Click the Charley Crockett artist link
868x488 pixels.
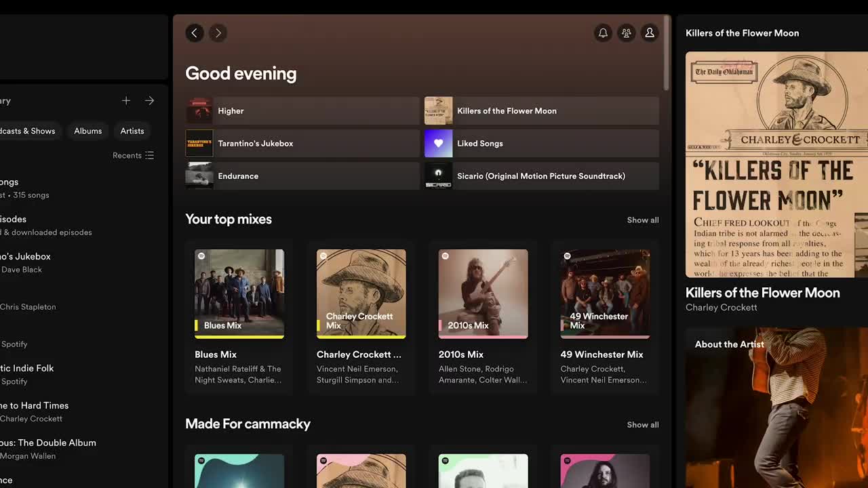pyautogui.click(x=721, y=308)
